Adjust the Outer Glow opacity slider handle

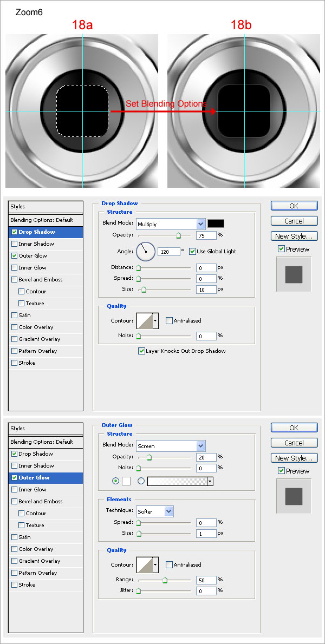149,457
